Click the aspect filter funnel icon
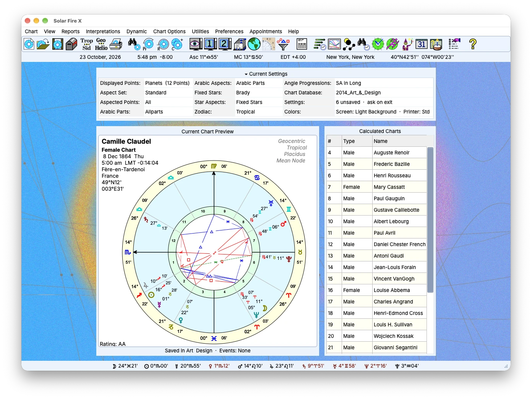Image resolution: width=532 pixels, height=399 pixels. (x=283, y=44)
